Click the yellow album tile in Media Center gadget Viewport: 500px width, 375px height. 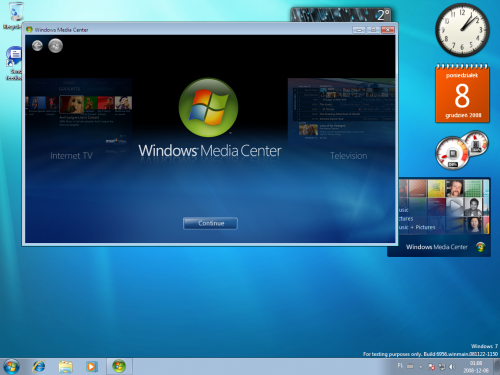pos(436,188)
